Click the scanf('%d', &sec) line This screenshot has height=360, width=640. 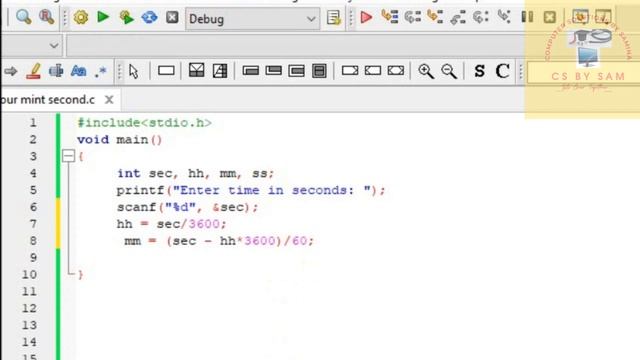187,207
